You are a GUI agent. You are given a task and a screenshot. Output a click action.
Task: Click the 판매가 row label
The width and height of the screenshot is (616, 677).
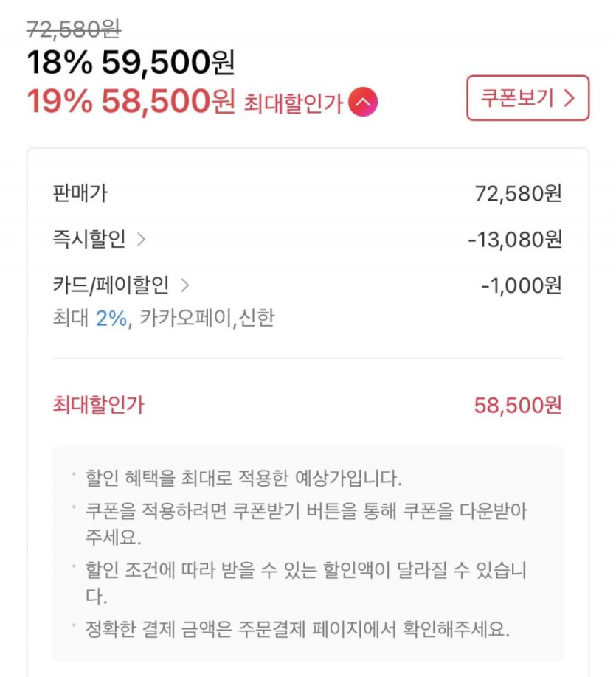pyautogui.click(x=80, y=194)
